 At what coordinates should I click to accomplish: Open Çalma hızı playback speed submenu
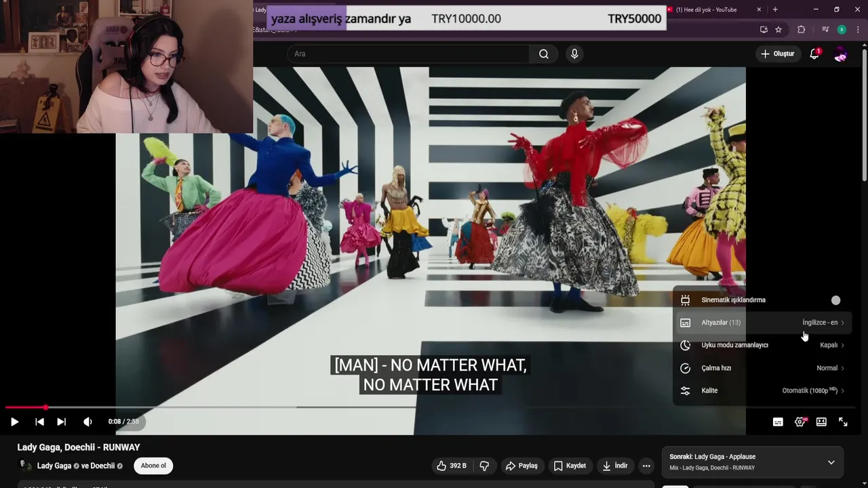(761, 368)
